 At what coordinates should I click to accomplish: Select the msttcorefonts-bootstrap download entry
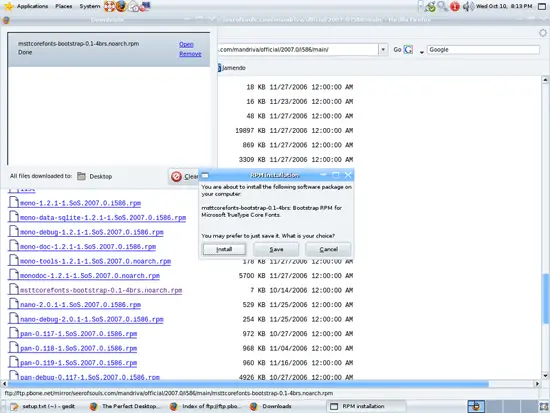[x=109, y=49]
